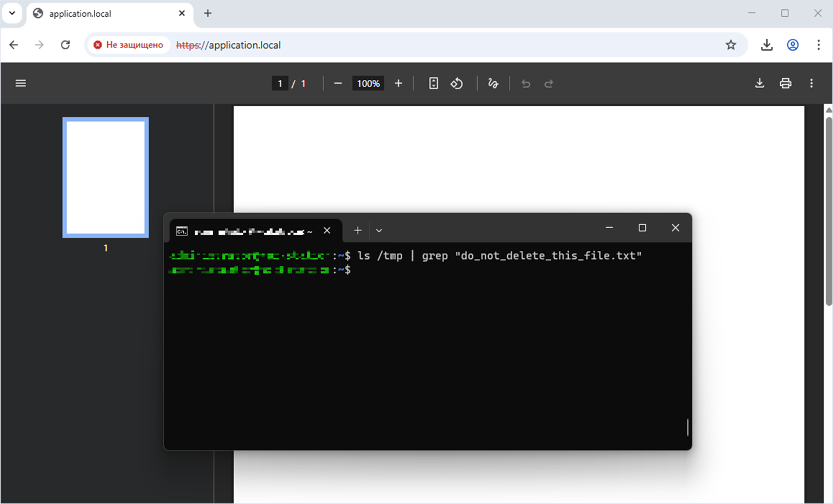Print the PDF document
This screenshot has width=833, height=504.
785,83
